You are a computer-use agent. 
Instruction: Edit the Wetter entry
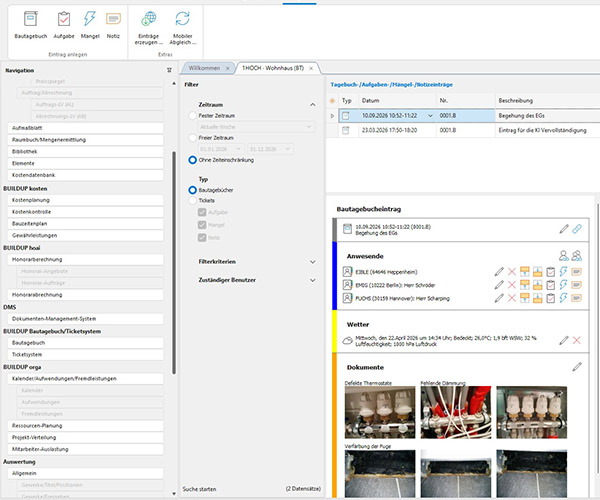564,340
